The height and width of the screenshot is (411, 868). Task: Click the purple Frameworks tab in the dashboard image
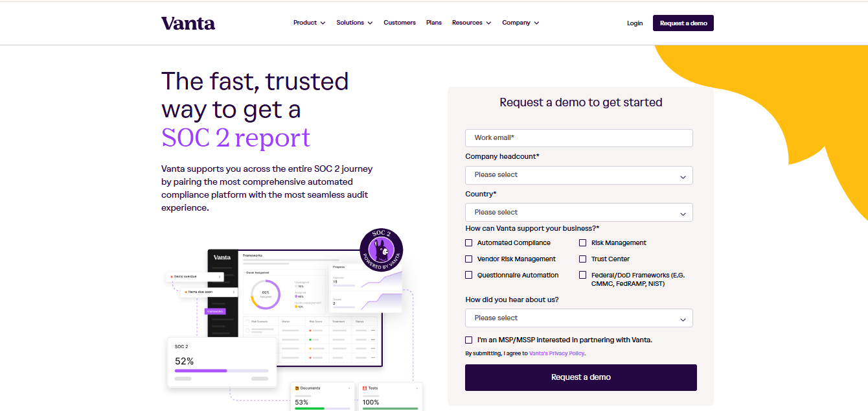pos(215,312)
